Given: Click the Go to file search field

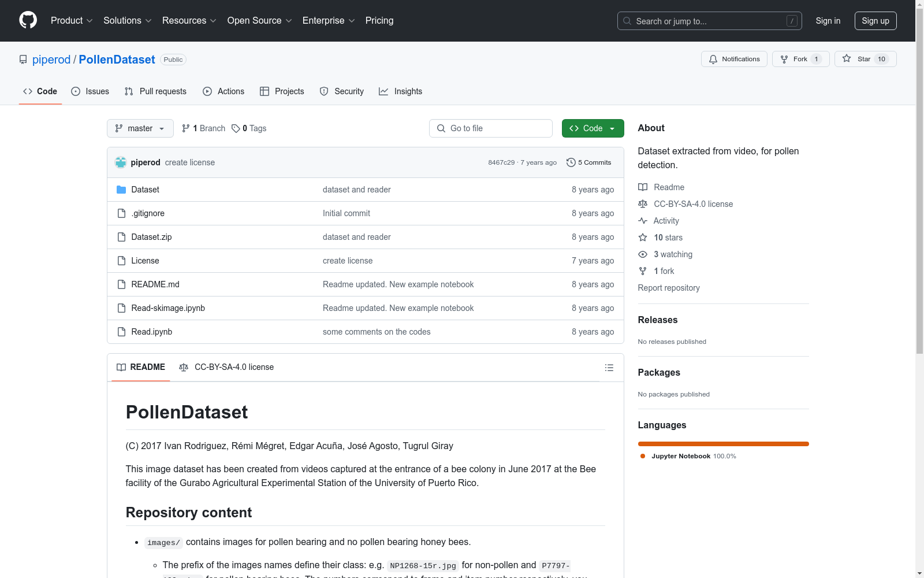Looking at the screenshot, I should (491, 128).
